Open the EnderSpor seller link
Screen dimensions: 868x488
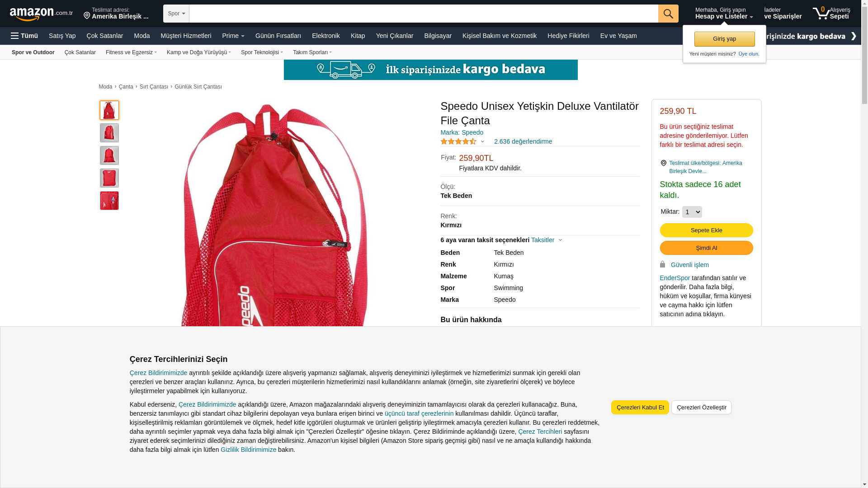click(675, 278)
